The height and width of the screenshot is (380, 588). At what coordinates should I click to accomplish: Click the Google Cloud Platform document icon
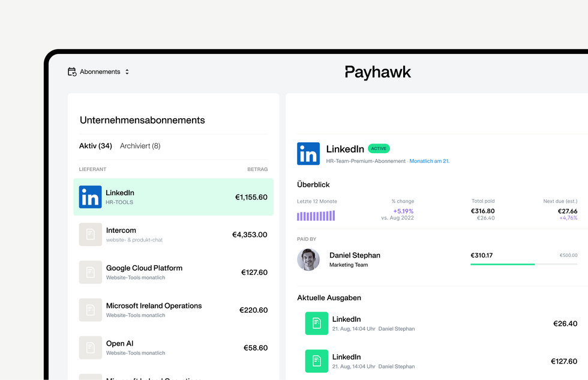click(x=91, y=273)
